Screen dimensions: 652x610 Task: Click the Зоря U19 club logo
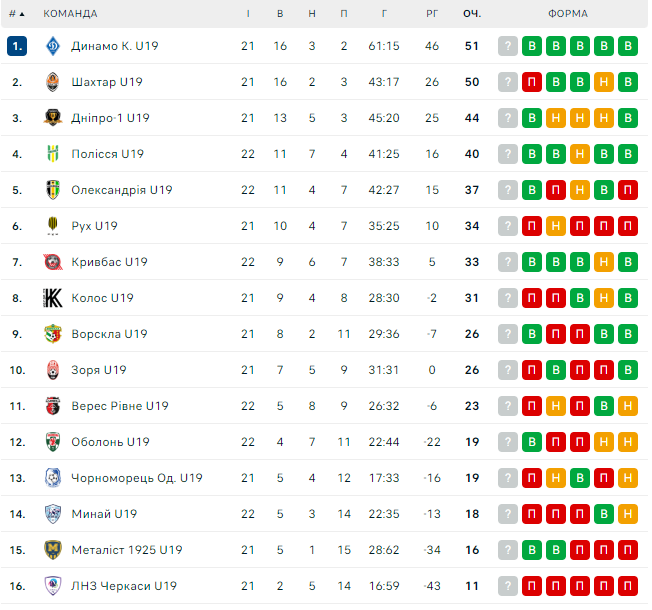[53, 370]
